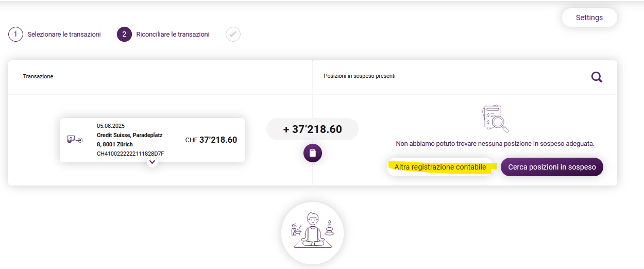The image size is (644, 269).
Task: Click the + 37'218.60 amount pill
Action: (x=312, y=129)
